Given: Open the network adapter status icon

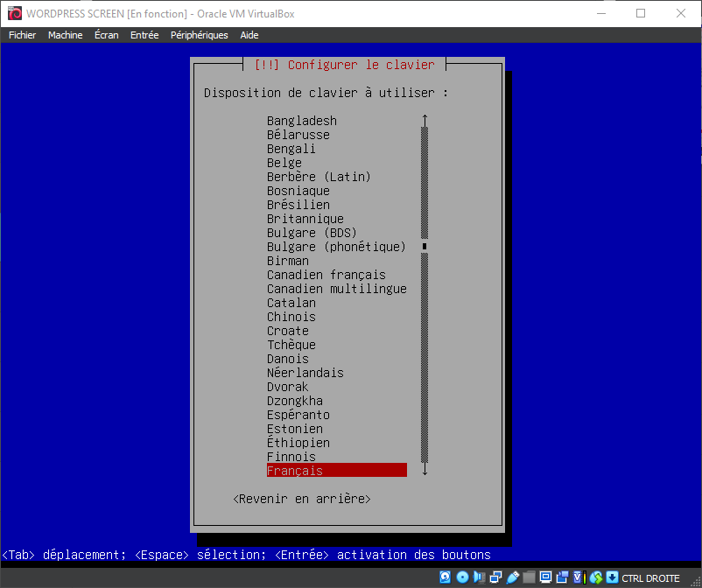Looking at the screenshot, I should 495,577.
